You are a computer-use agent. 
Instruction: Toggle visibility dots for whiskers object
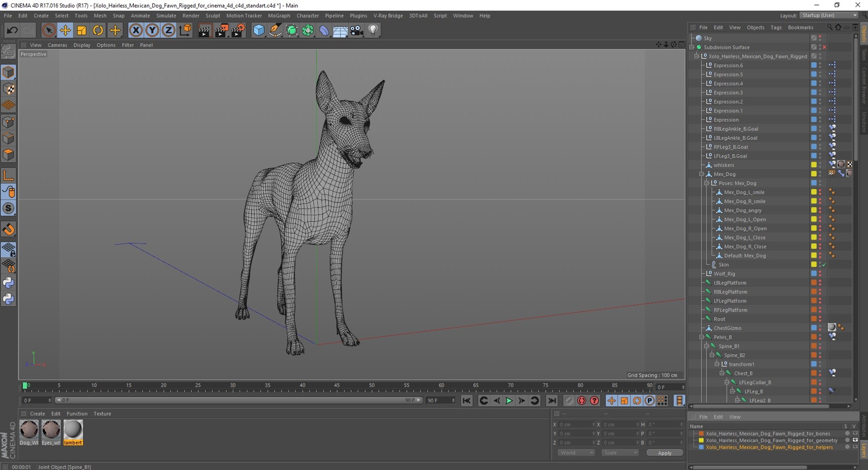(820, 165)
